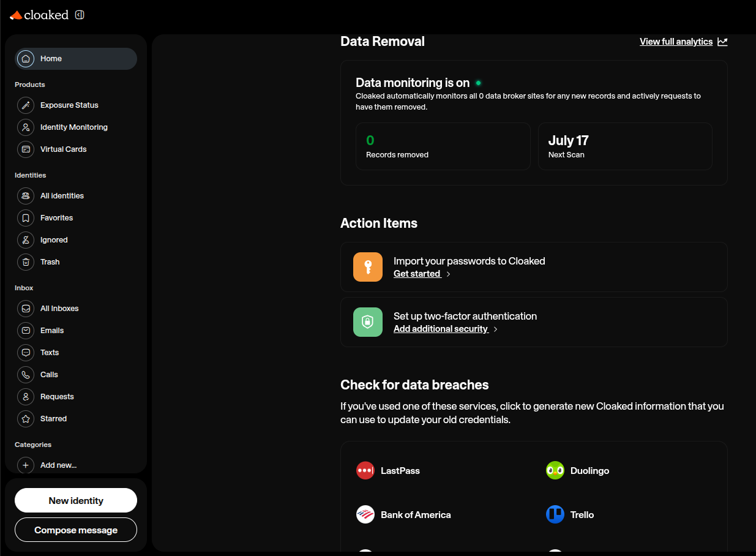Click the Exposure Status wand icon
Image resolution: width=756 pixels, height=556 pixels.
(26, 105)
